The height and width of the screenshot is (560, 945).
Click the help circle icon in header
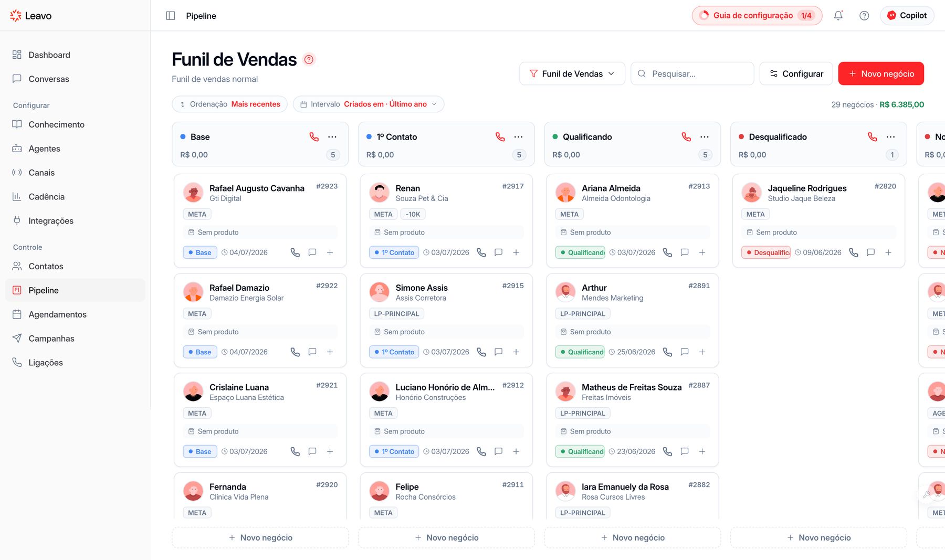pyautogui.click(x=864, y=16)
